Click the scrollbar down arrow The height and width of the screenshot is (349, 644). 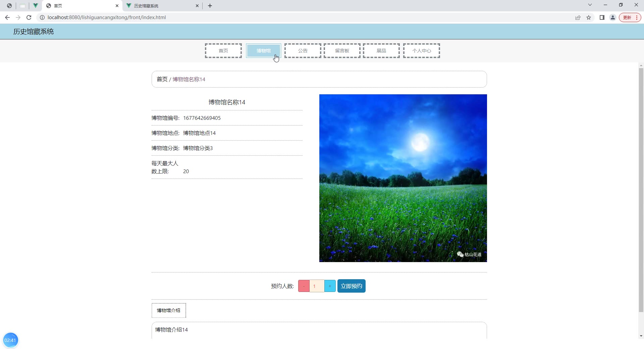[641, 336]
